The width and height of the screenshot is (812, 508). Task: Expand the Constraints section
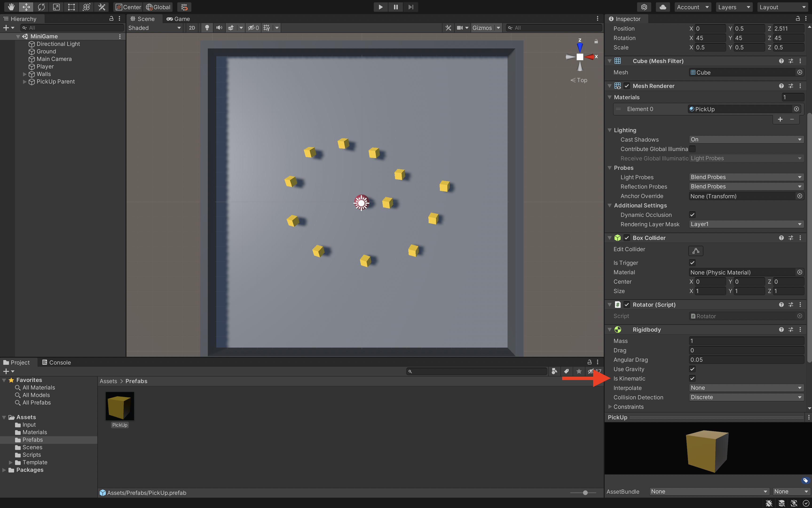point(610,407)
